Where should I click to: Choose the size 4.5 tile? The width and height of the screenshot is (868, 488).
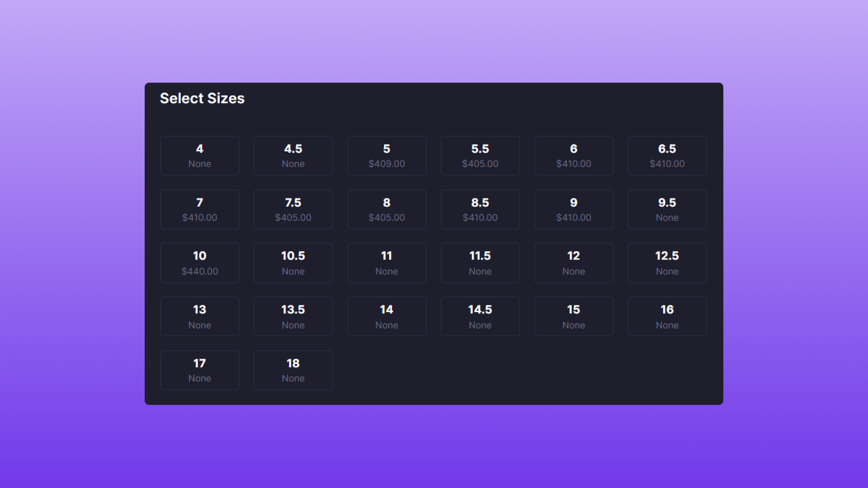click(293, 156)
